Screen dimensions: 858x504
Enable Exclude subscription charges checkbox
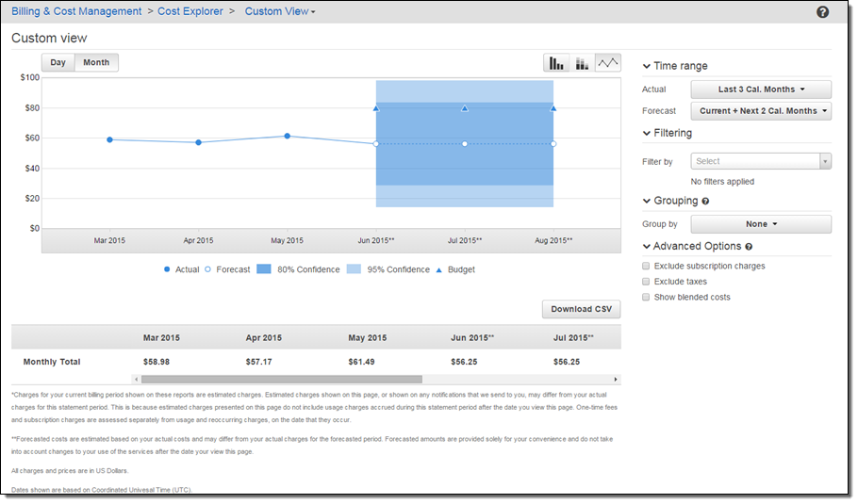pyautogui.click(x=646, y=267)
